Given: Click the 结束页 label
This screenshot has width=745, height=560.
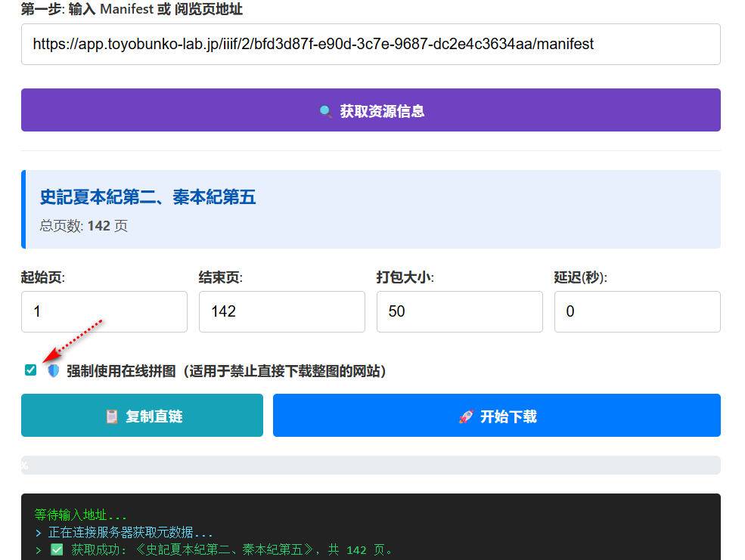Looking at the screenshot, I should pos(220,277).
